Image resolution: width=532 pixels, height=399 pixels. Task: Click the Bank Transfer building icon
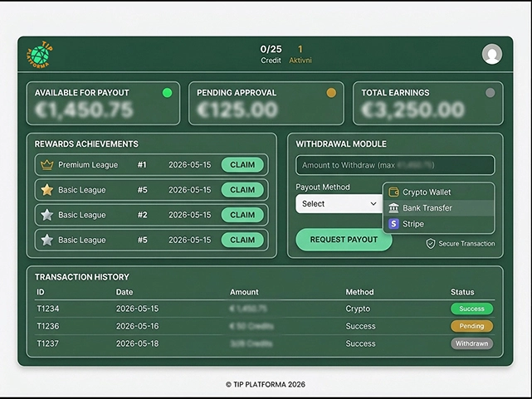393,208
